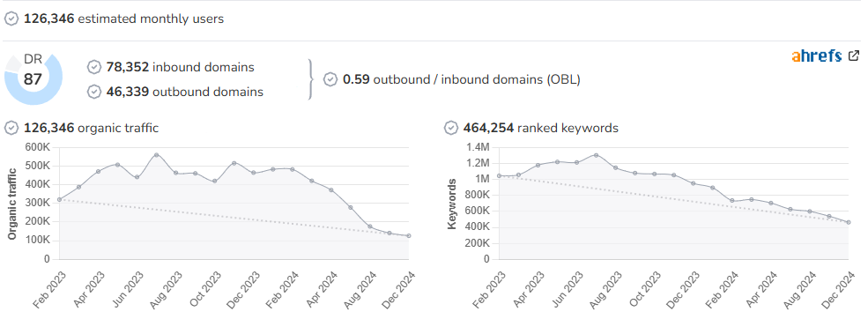This screenshot has width=868, height=319.
Task: Click the highest peak point on keywords chart
Action: 596,155
